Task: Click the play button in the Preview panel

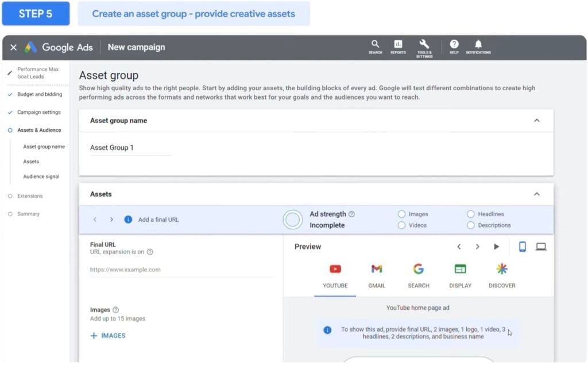Action: (496, 246)
